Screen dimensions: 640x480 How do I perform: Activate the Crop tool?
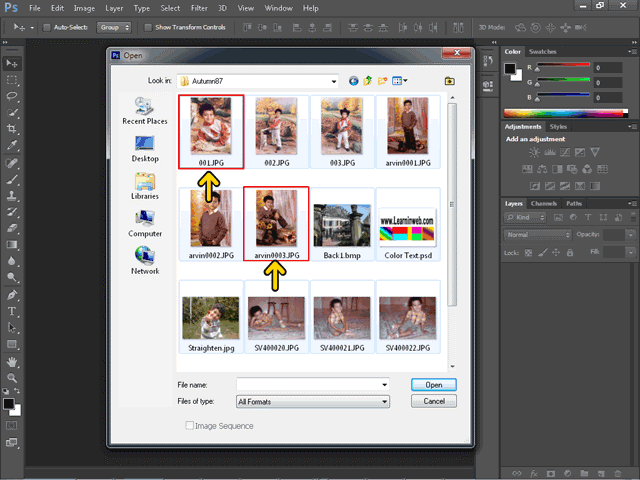point(11,129)
